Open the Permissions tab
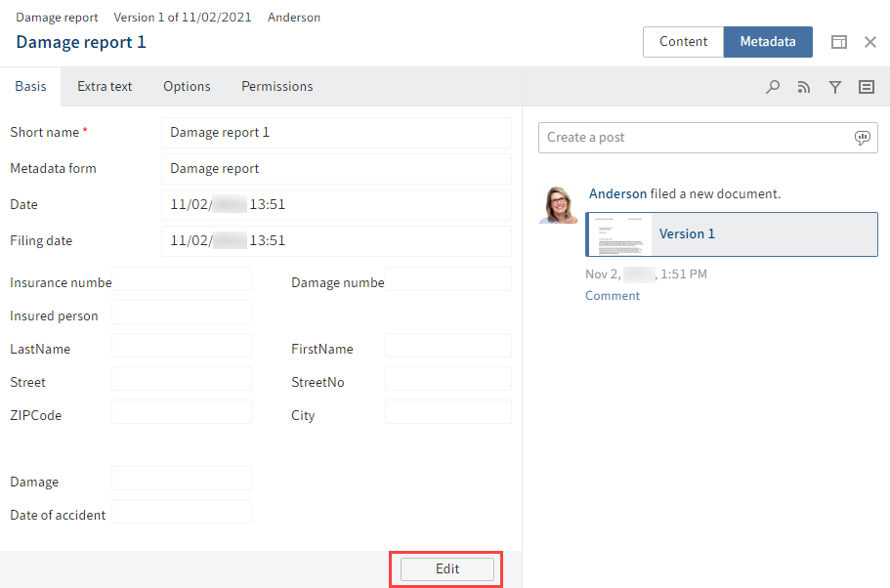Screen dimensions: 890x588 (x=276, y=86)
